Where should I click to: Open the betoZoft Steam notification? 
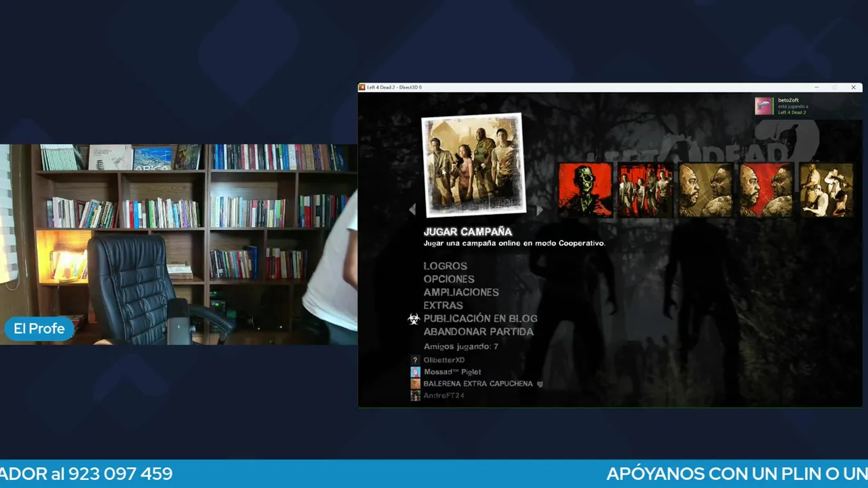click(808, 106)
